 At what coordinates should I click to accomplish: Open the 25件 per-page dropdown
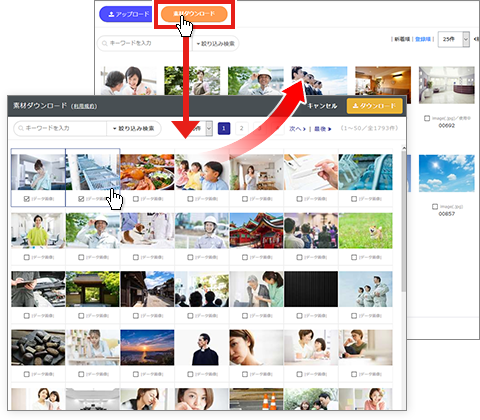click(x=453, y=39)
